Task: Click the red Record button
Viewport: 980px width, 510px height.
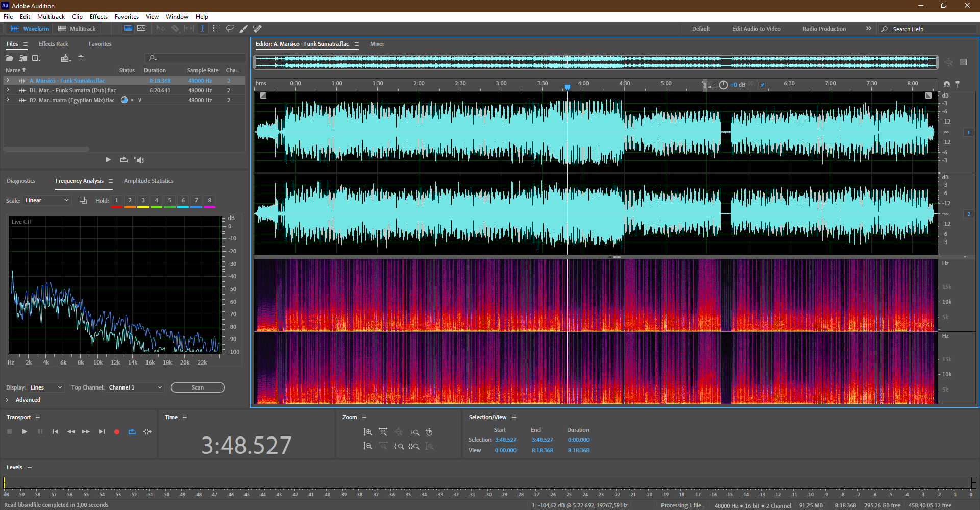Action: coord(117,432)
